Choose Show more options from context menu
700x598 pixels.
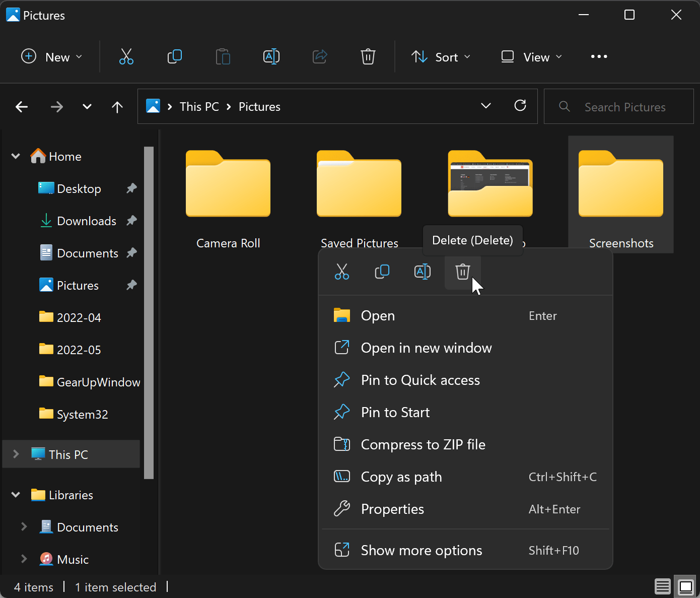[x=421, y=550]
